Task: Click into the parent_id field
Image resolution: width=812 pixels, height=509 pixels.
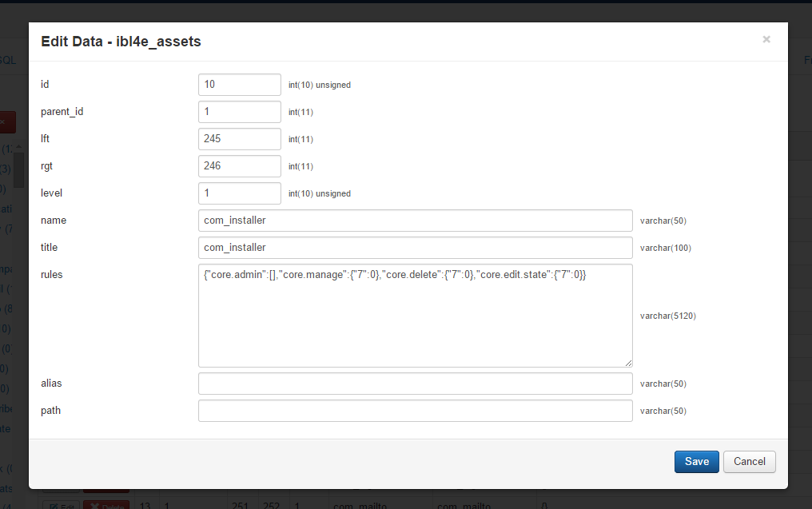Action: [240, 112]
